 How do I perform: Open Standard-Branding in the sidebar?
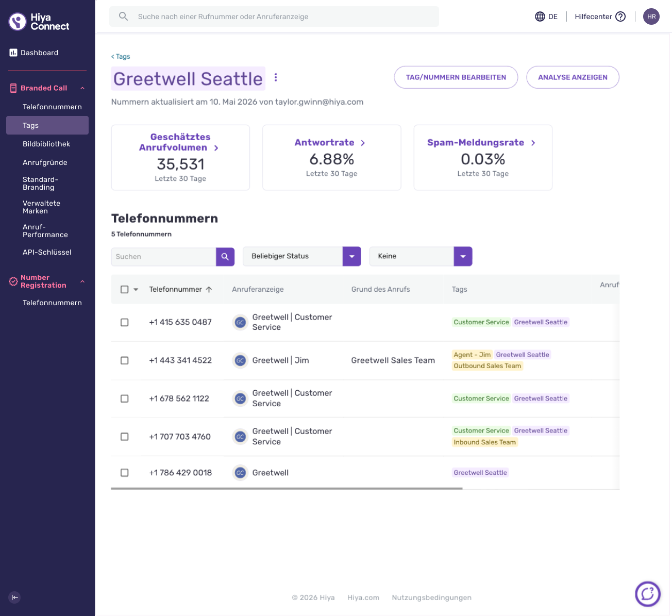tap(40, 184)
